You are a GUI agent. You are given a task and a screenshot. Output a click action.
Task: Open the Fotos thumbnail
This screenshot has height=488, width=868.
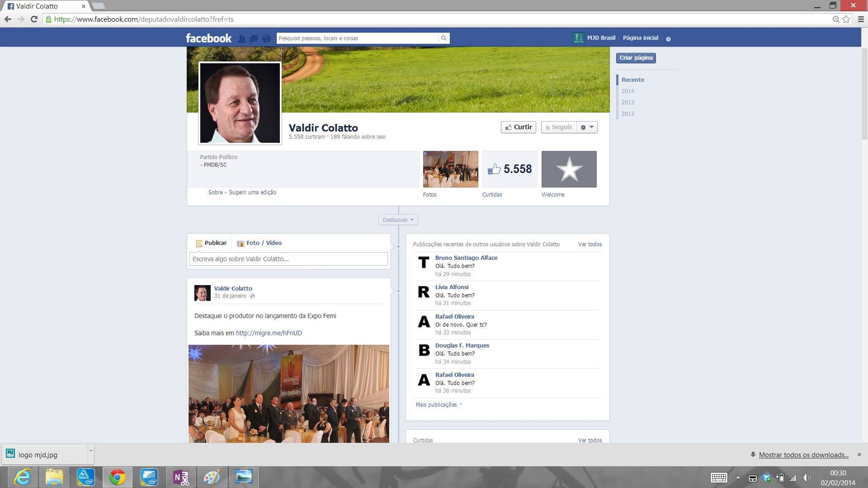point(450,169)
